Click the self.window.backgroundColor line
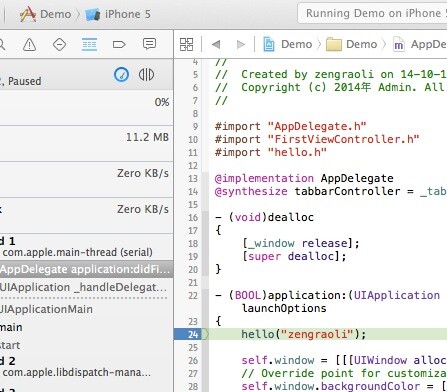 point(344,386)
